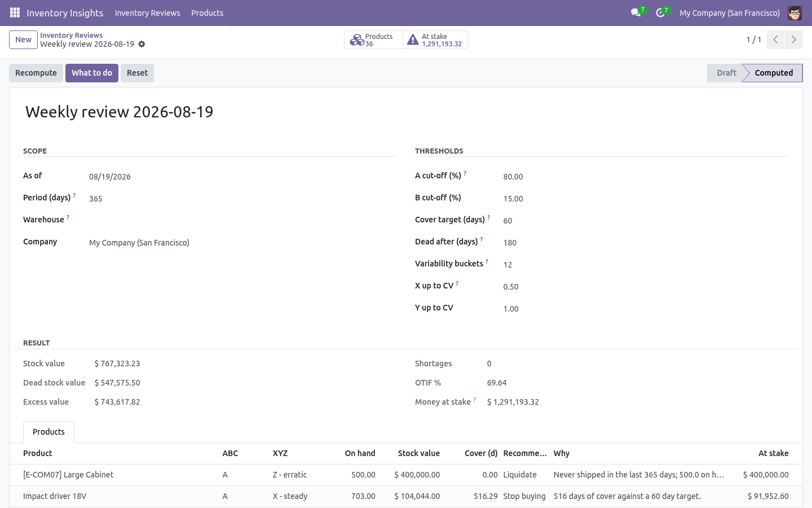
Task: Open the apps grid menu icon
Action: pyautogui.click(x=15, y=12)
